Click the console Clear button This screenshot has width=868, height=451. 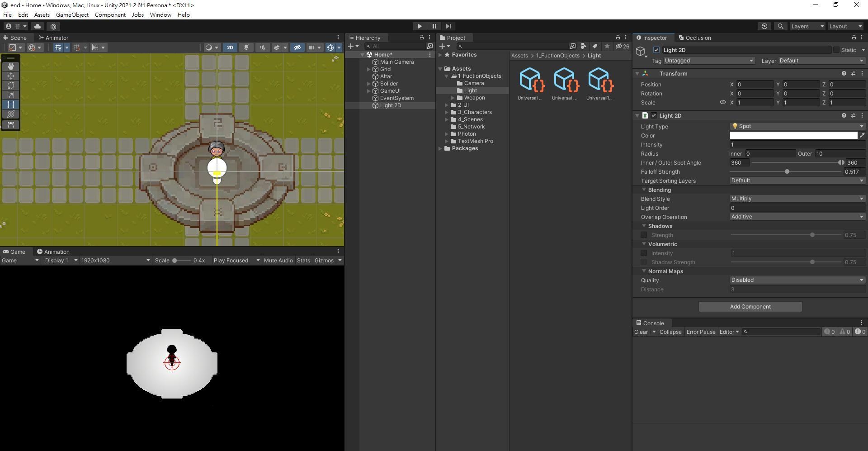pos(641,332)
